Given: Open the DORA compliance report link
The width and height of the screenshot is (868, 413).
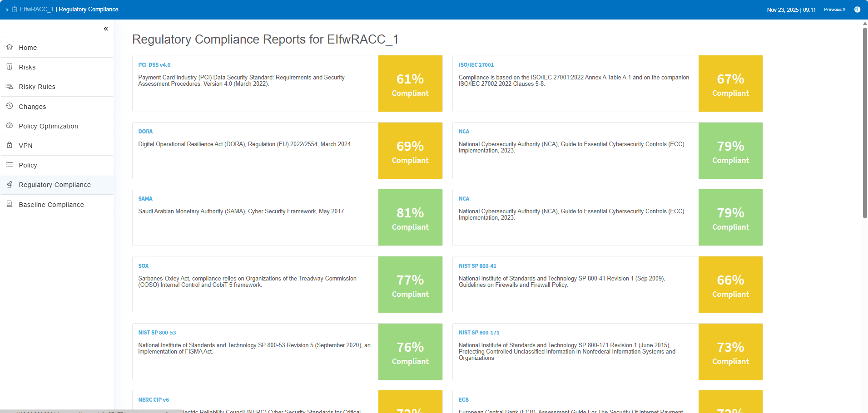Looking at the screenshot, I should click(x=145, y=132).
